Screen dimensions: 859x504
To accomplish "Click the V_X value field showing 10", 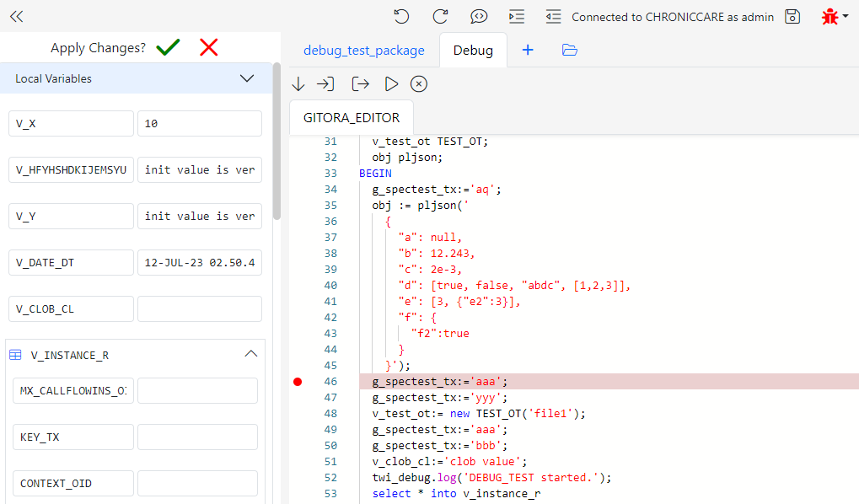I will point(199,123).
